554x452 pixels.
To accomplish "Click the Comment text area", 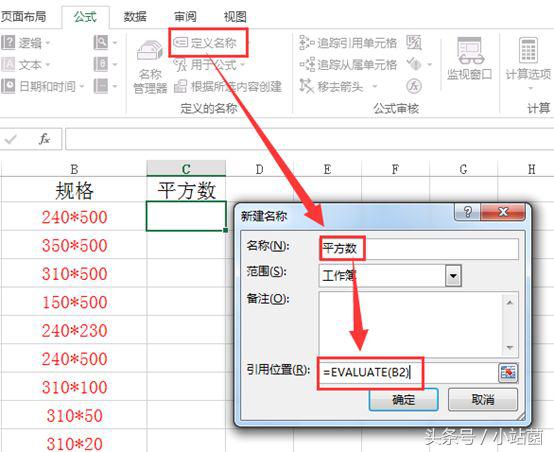I will tap(411, 324).
